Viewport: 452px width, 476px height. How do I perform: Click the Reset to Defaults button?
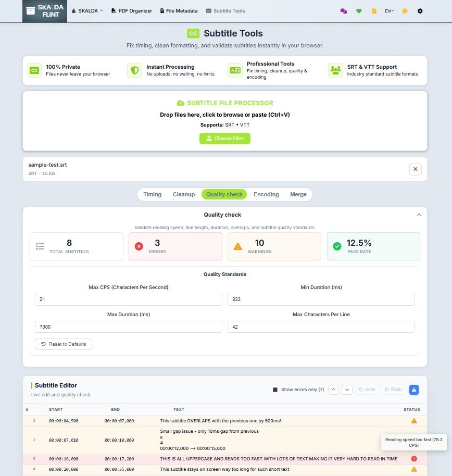click(63, 344)
